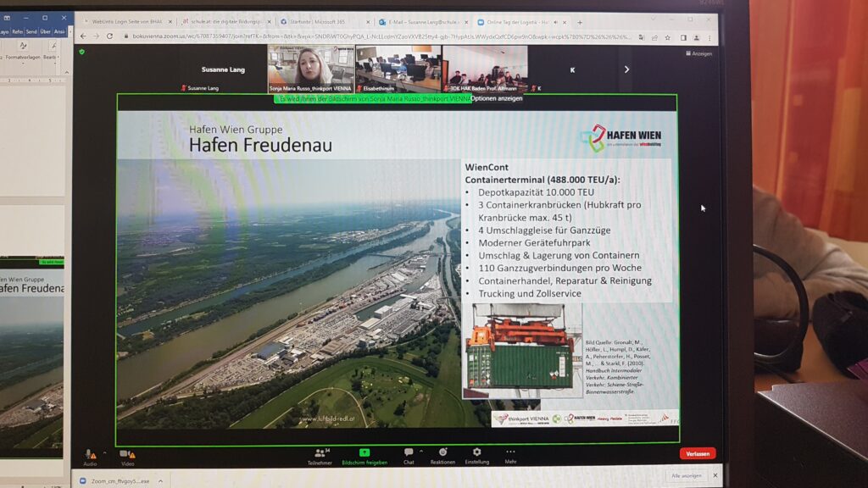Expand the caret next to Chat
Image resolution: width=868 pixels, height=488 pixels.
[421, 452]
